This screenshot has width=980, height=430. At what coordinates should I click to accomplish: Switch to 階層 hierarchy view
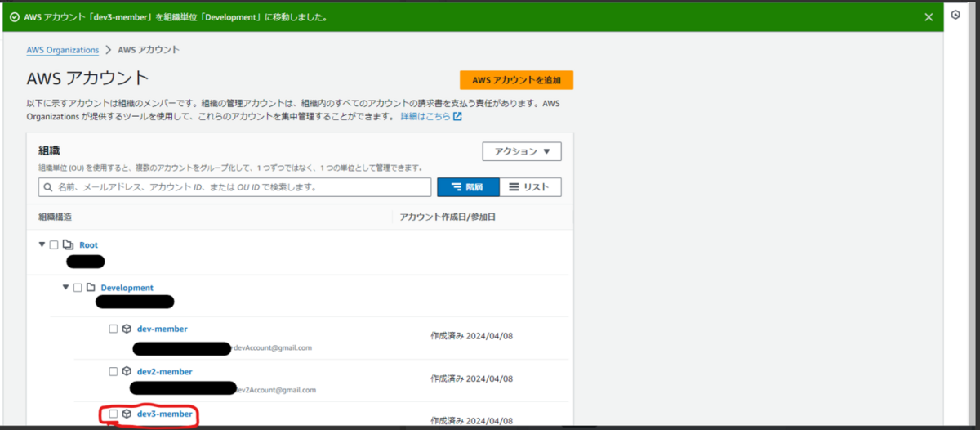pyautogui.click(x=468, y=187)
